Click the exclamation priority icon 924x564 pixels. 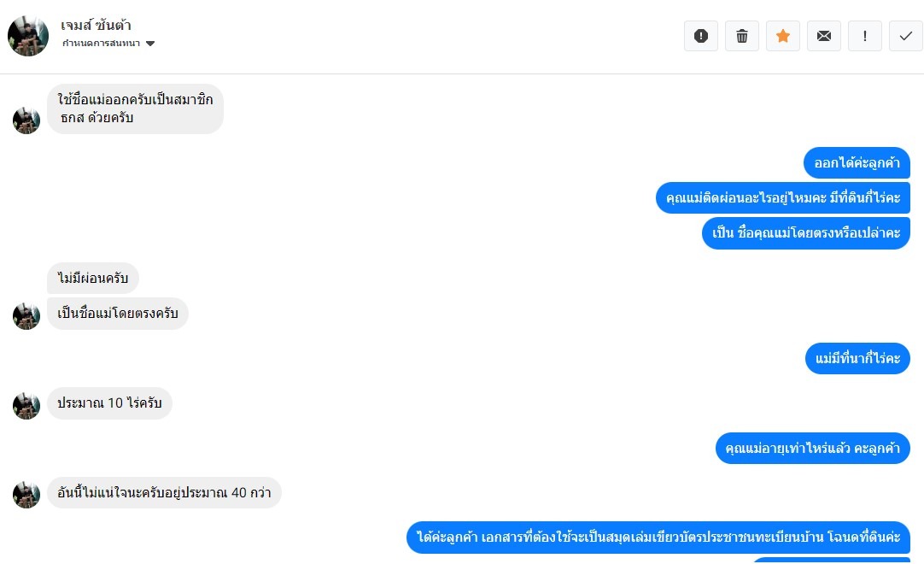click(864, 36)
